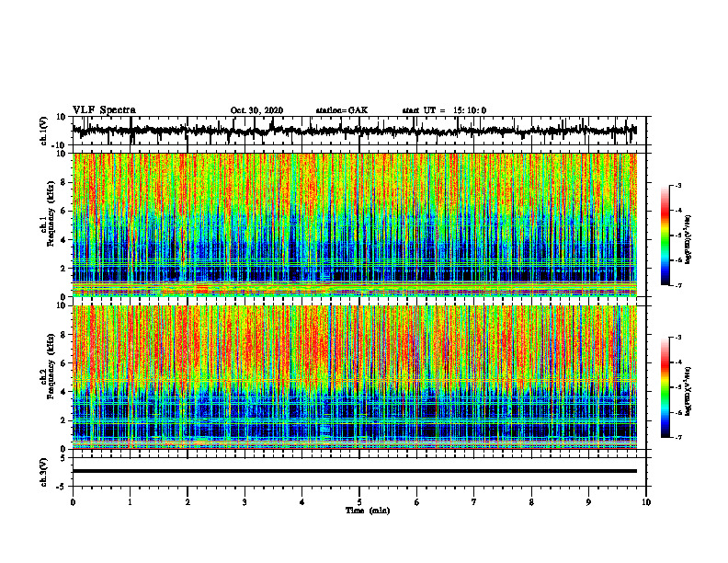Screen dimensions: 728x563
Task: Click the "6" kHz tick on ch.2 spectrogram
Action: 63,363
